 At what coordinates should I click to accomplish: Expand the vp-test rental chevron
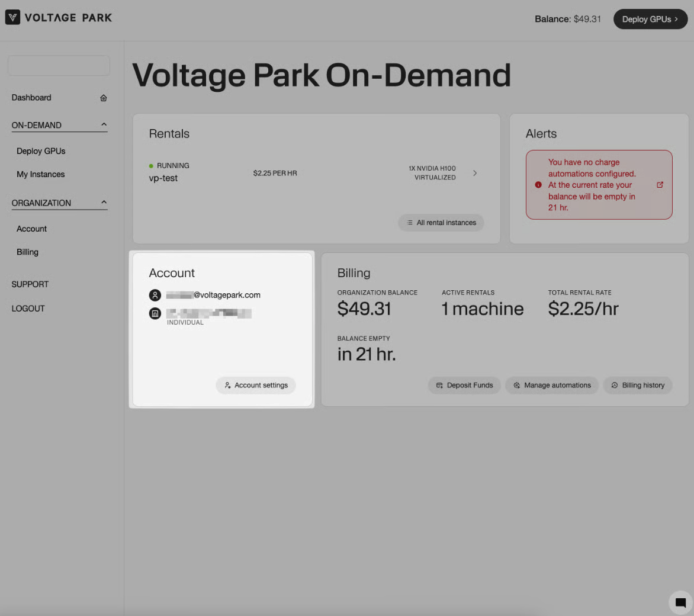click(475, 173)
